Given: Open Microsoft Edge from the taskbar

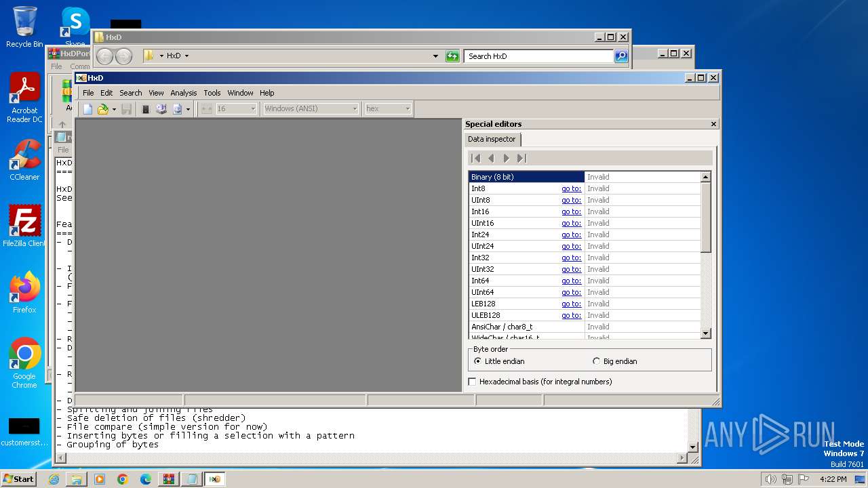Looking at the screenshot, I should point(146,479).
